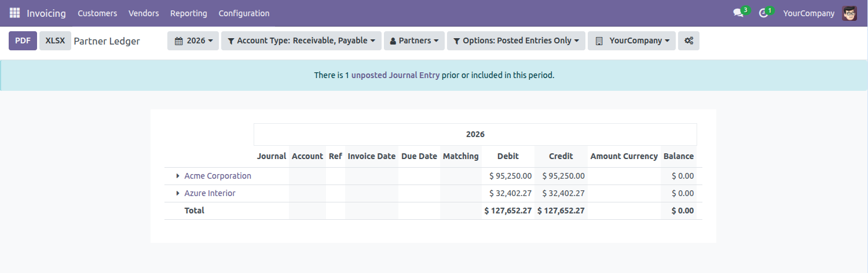Click the Invoicing app title
Viewport: 868px width, 273px height.
tap(46, 13)
